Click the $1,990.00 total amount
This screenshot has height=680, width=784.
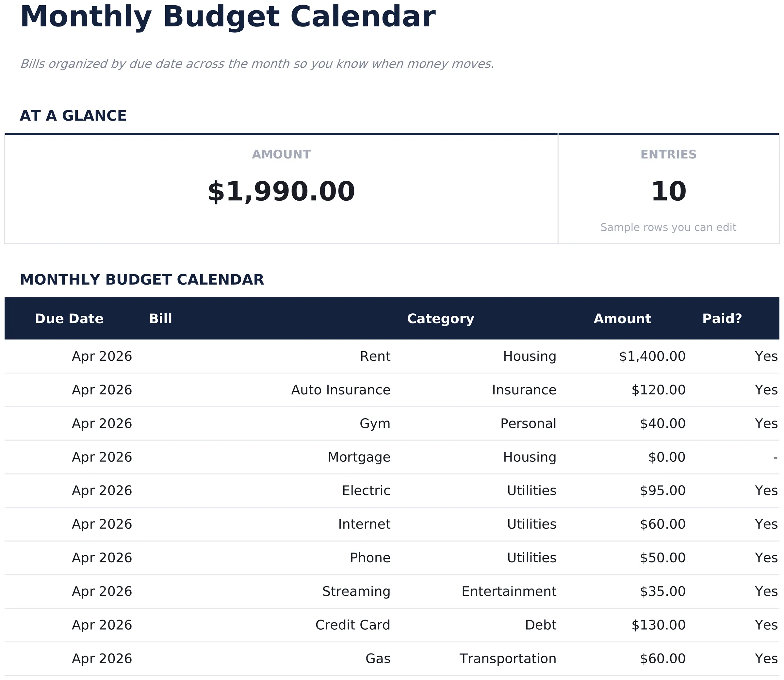[x=281, y=191]
